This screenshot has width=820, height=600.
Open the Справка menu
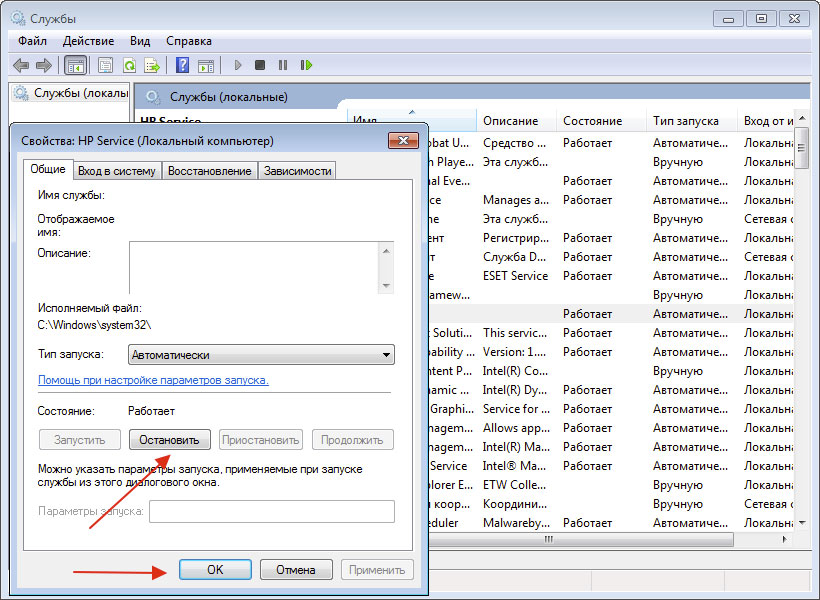(189, 41)
